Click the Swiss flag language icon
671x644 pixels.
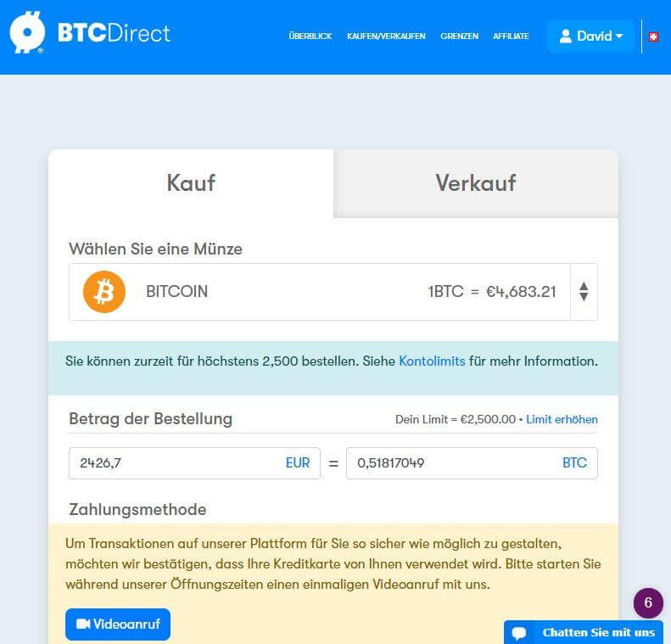[653, 36]
